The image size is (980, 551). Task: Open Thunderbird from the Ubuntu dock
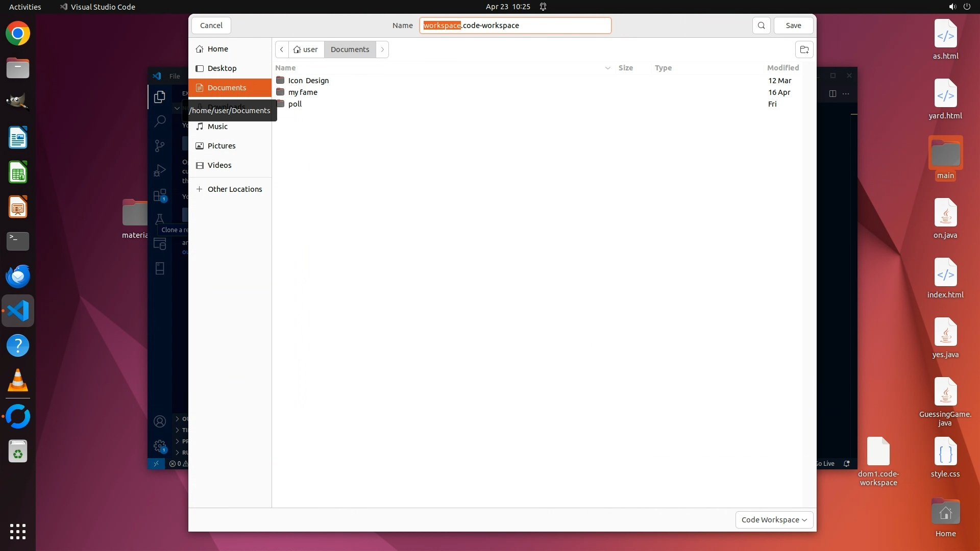pyautogui.click(x=18, y=276)
